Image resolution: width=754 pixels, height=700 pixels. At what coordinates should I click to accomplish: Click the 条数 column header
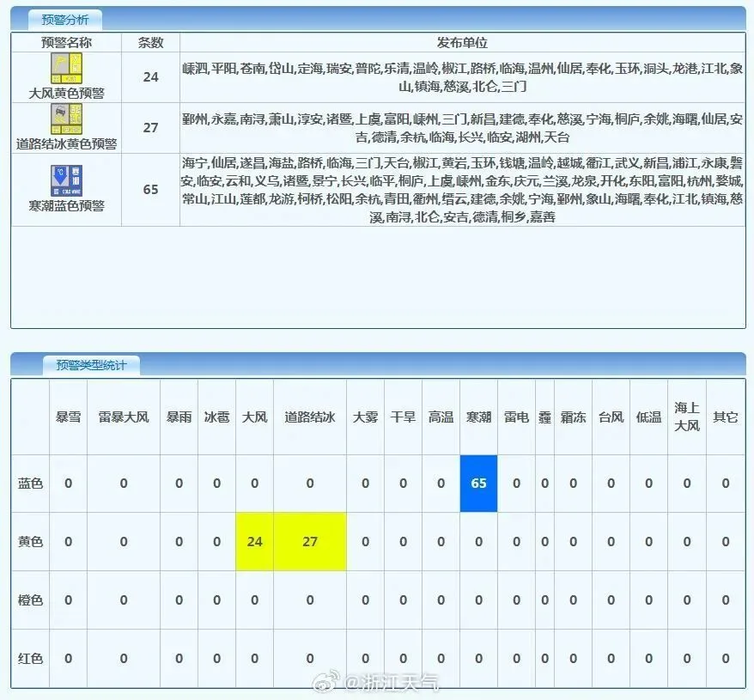click(x=150, y=42)
